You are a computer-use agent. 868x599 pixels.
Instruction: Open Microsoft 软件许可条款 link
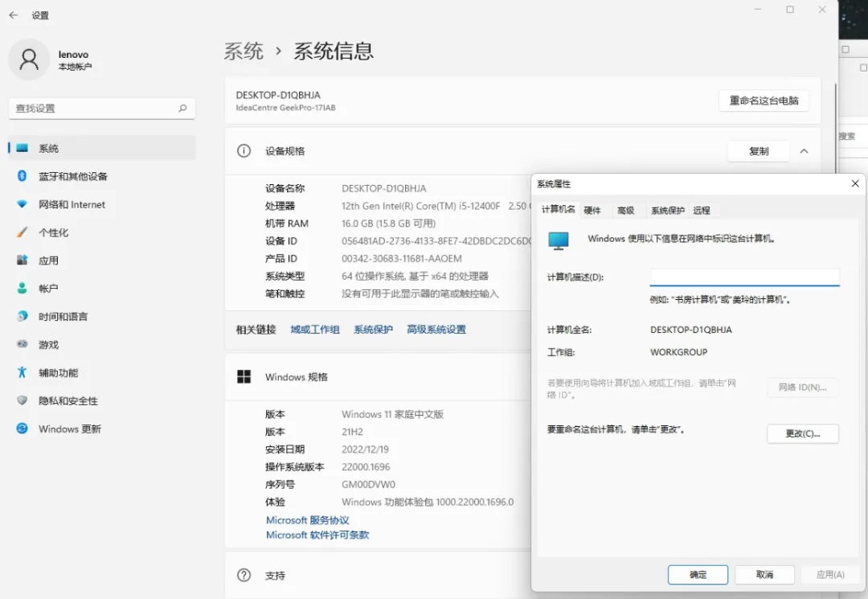[317, 535]
